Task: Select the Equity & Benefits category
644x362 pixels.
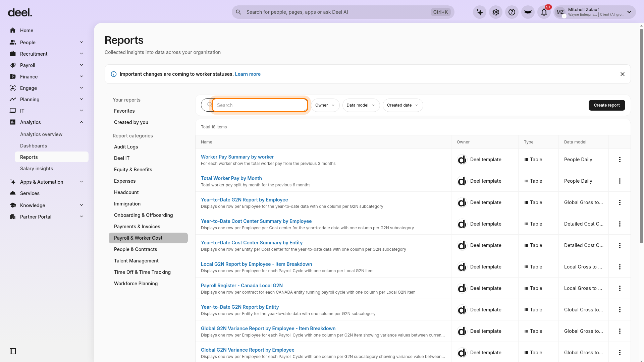Action: (148, 170)
